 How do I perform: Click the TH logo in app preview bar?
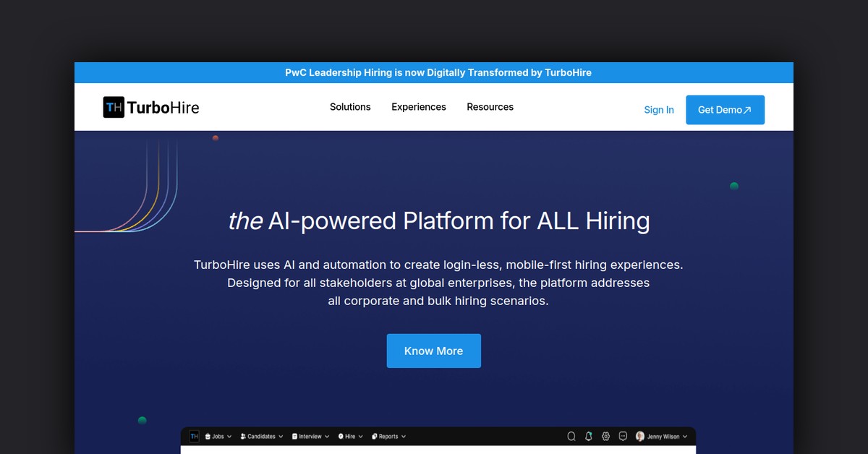pos(194,437)
